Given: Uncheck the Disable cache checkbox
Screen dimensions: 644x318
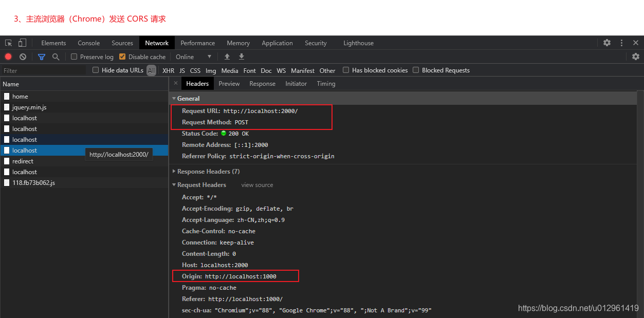Looking at the screenshot, I should point(122,57).
